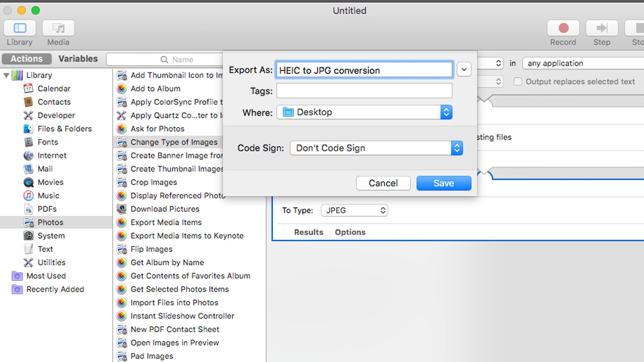Click the Flip Images action icon
644x362 pixels.
(122, 249)
